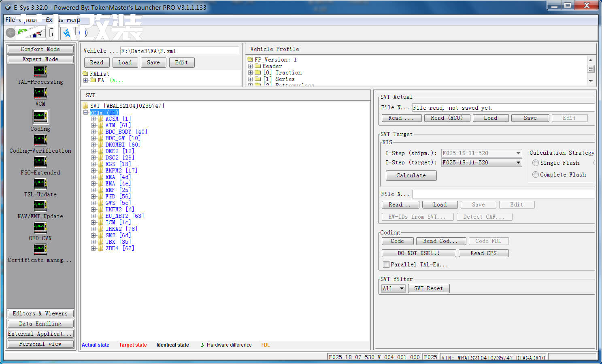Select the Complete Flash option

click(x=536, y=175)
